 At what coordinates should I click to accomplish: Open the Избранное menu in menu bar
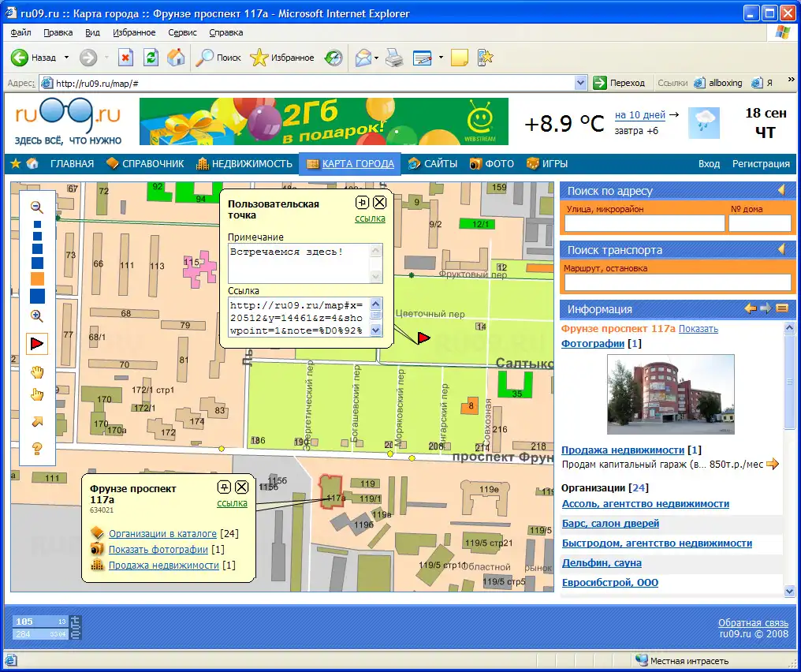point(134,32)
